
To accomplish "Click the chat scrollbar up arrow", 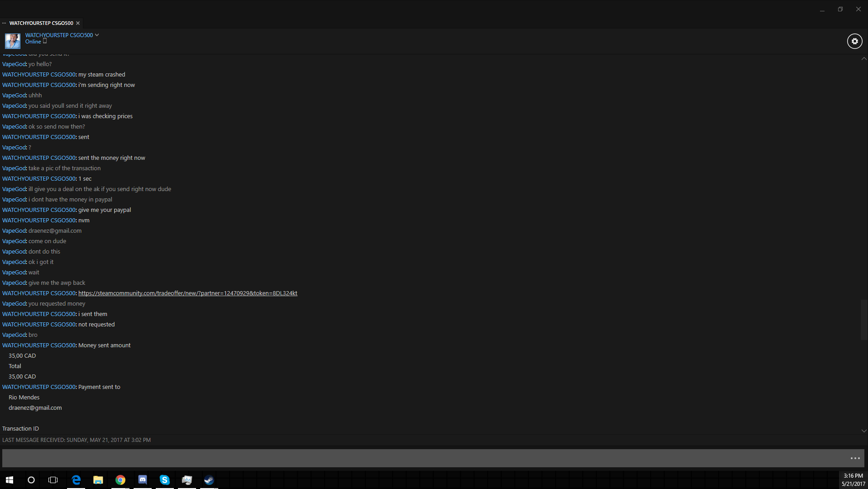I will (x=864, y=59).
